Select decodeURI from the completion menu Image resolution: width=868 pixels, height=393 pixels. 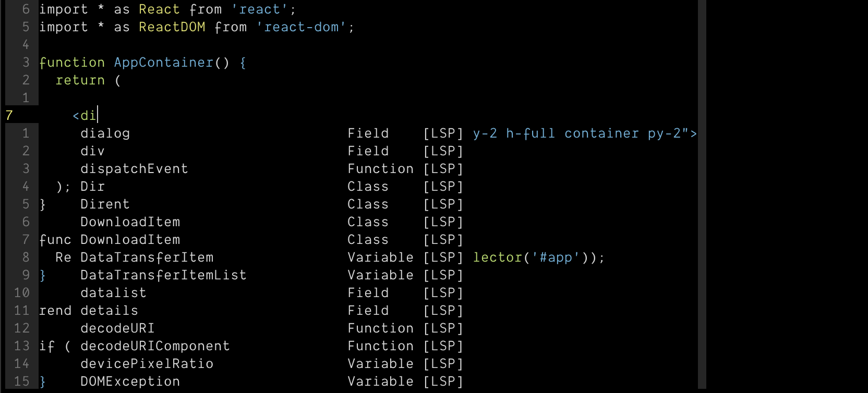click(x=117, y=328)
